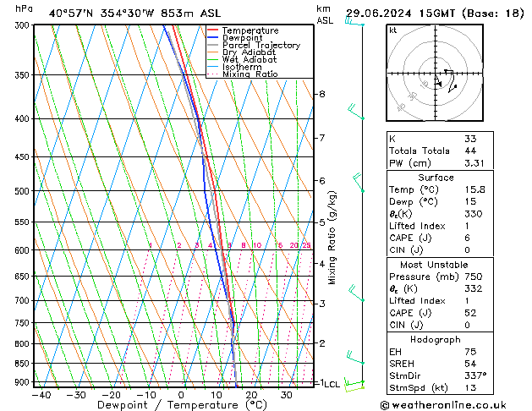The width and height of the screenshot is (532, 411).
Task: Click the Dewpoint / Temperature axis label
Action: tap(161, 405)
